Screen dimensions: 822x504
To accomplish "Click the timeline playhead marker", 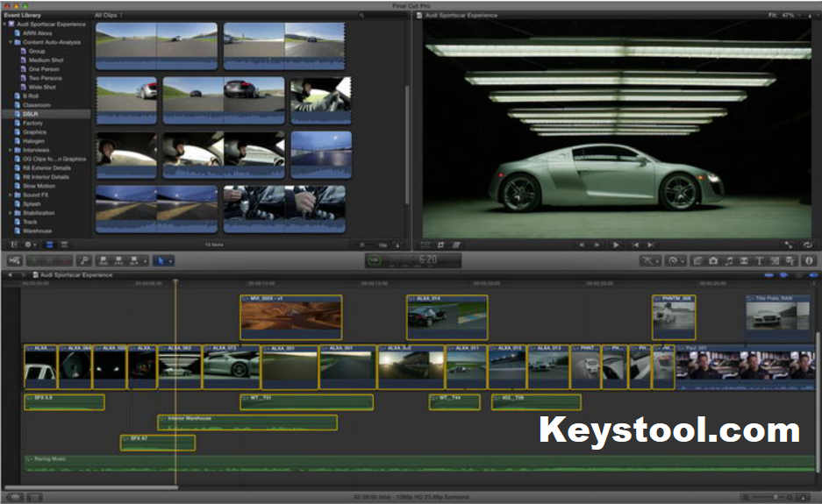I will coord(175,282).
